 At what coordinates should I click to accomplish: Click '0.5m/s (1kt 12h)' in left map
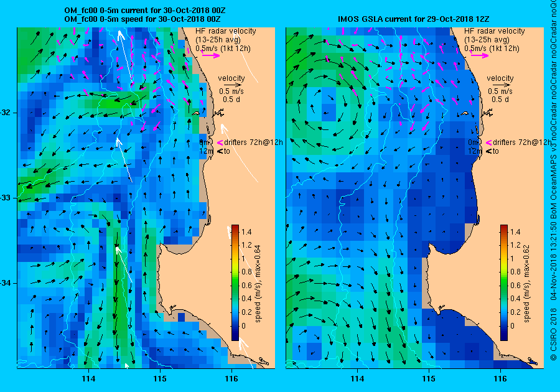click(x=223, y=48)
